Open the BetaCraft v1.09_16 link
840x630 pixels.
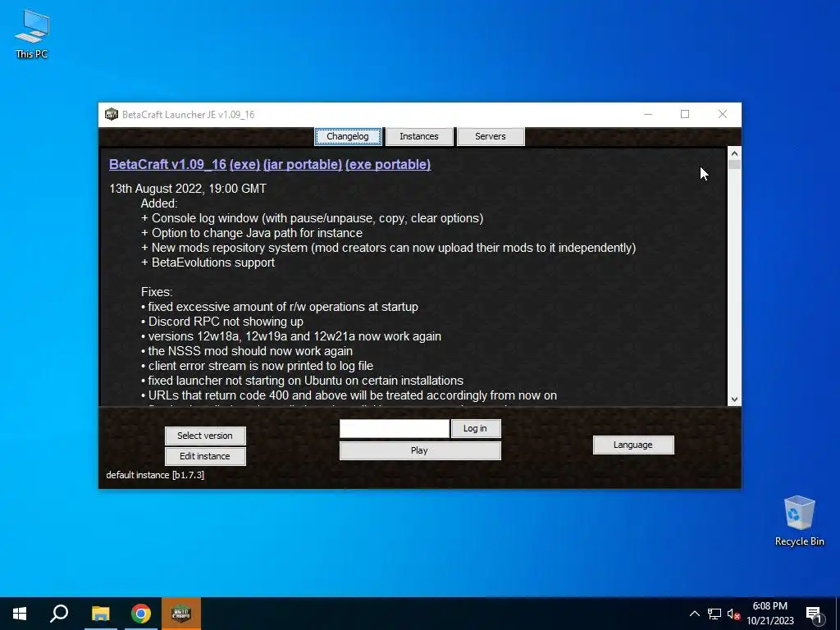tap(167, 164)
